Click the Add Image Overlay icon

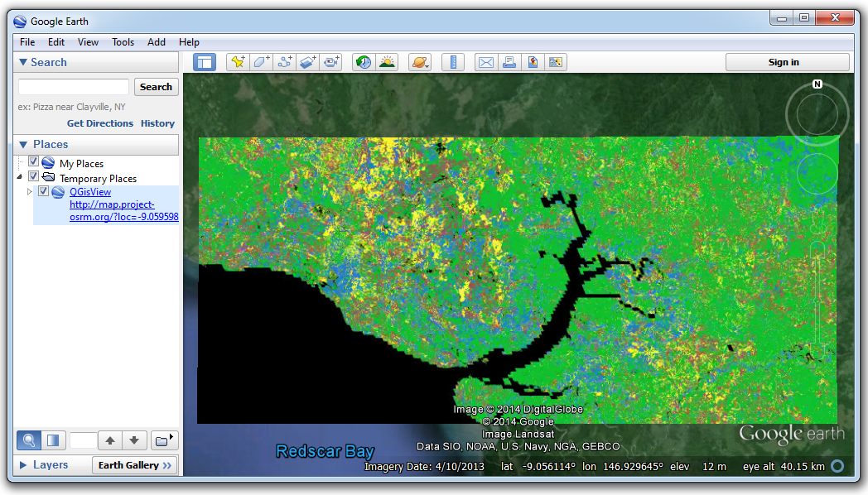[308, 62]
